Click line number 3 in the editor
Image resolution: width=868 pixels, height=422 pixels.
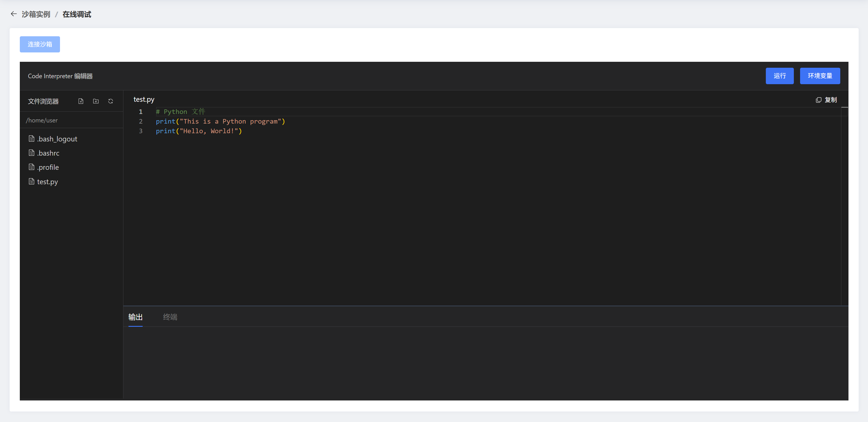(141, 131)
